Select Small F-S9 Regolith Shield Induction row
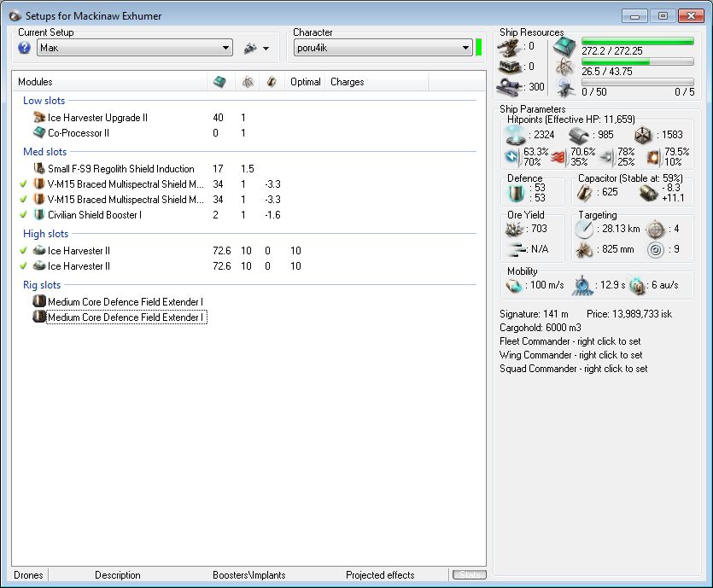This screenshot has height=588, width=713. [121, 169]
